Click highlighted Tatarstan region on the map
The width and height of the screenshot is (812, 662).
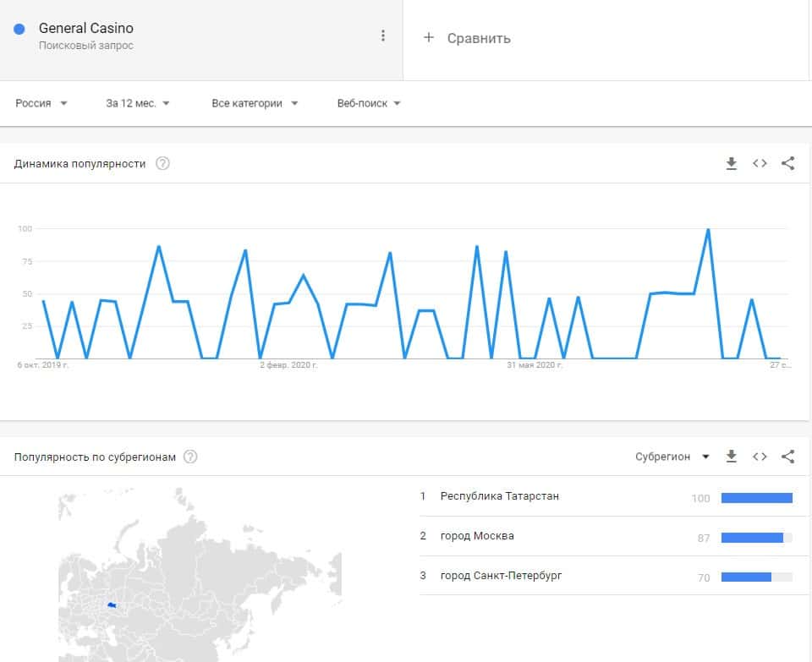point(112,605)
